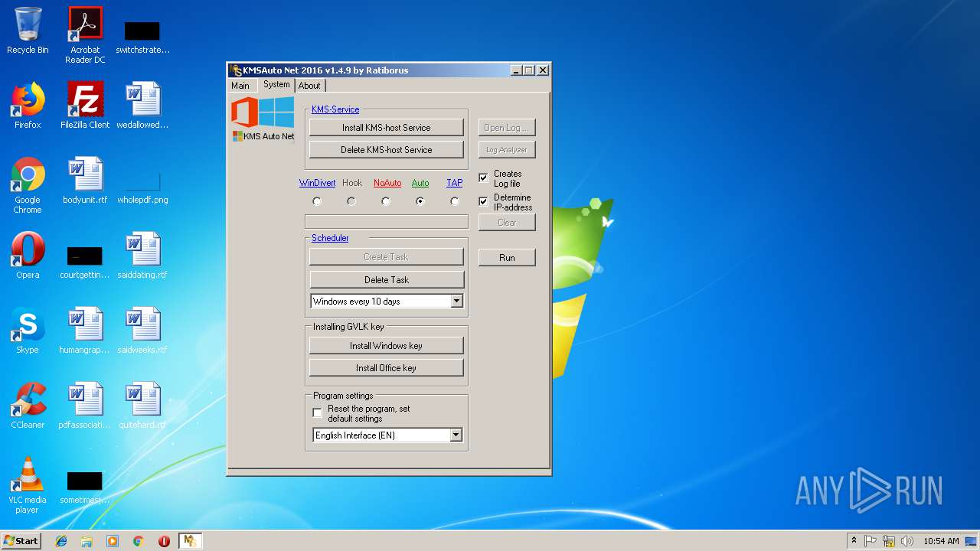Click network icon in system tray
The height and width of the screenshot is (551, 980).
(889, 541)
